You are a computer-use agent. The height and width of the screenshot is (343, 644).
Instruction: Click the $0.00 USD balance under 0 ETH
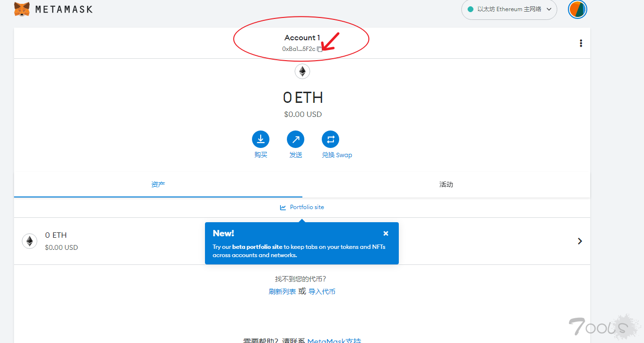click(303, 114)
